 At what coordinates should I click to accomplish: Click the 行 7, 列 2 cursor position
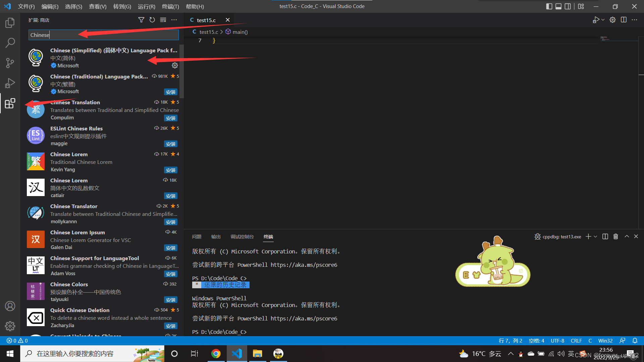coord(511,341)
